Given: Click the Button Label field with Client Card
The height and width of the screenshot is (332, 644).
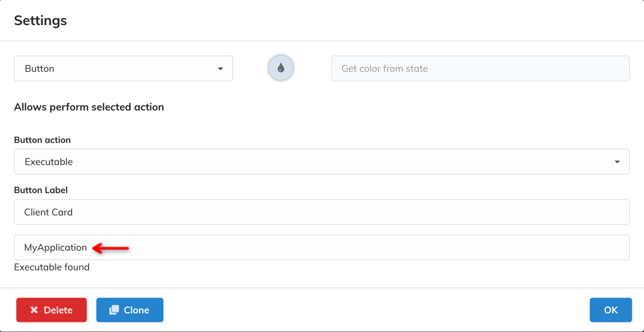Looking at the screenshot, I should click(321, 212).
